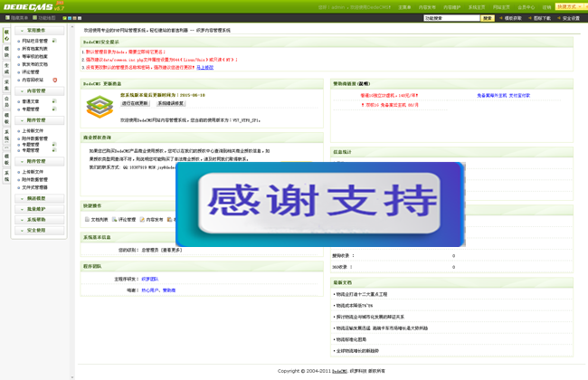Open 内容维护 in the top menu
Viewport: 588px width, 380px height.
pos(452,7)
